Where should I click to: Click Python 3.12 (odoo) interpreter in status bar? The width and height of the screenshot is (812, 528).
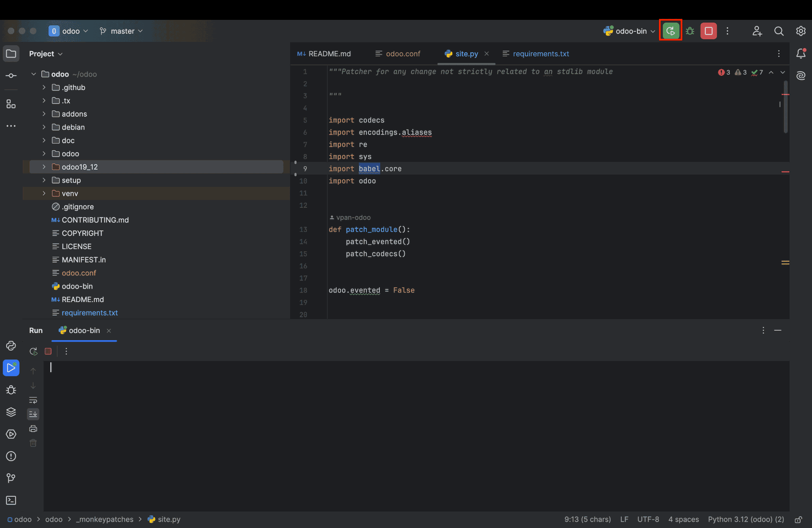(746, 520)
